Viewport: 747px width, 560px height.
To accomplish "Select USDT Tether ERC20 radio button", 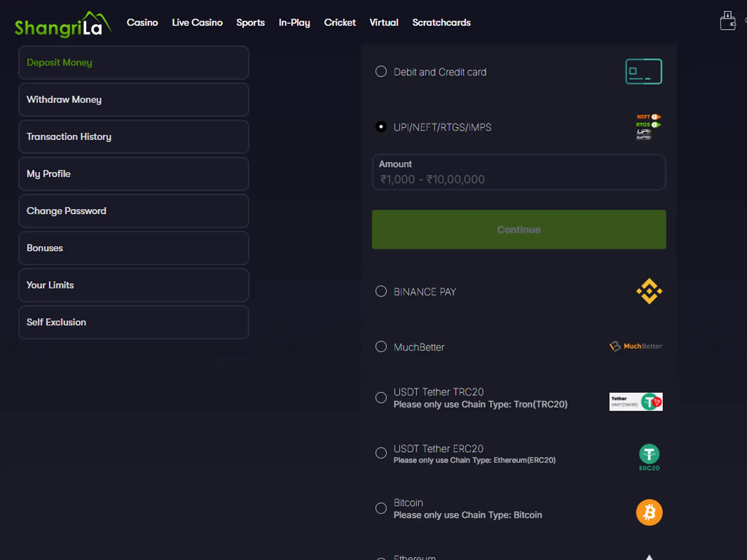I will pyautogui.click(x=381, y=453).
